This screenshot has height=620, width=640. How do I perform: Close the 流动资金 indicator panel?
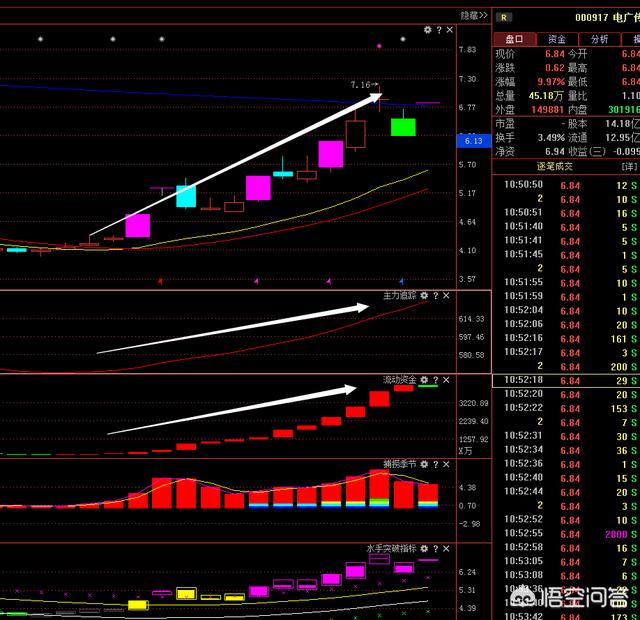tap(447, 380)
